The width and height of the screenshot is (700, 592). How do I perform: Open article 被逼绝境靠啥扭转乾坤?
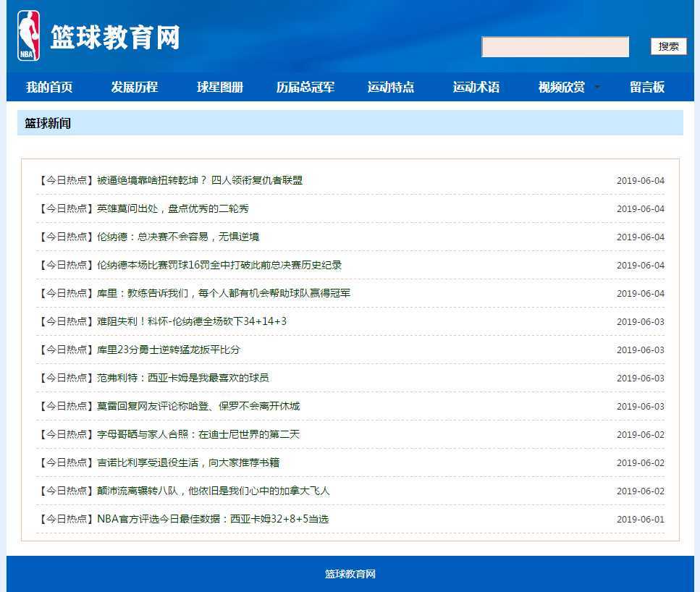[x=199, y=180]
